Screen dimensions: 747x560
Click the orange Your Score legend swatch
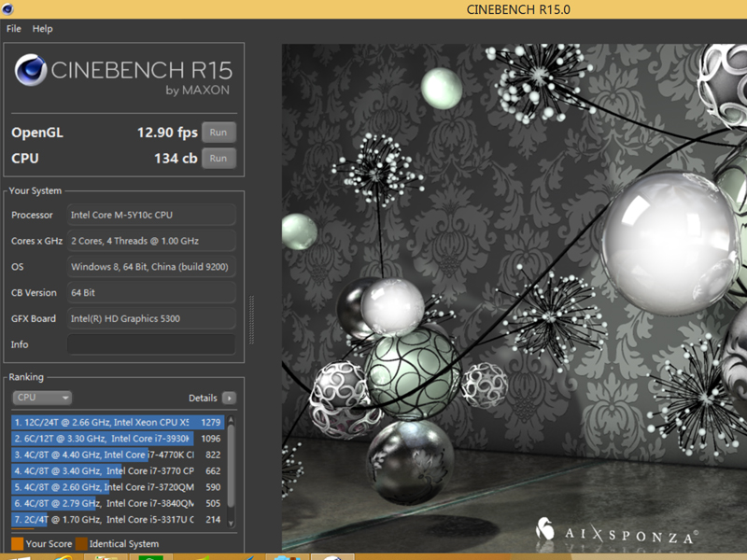[x=17, y=543]
